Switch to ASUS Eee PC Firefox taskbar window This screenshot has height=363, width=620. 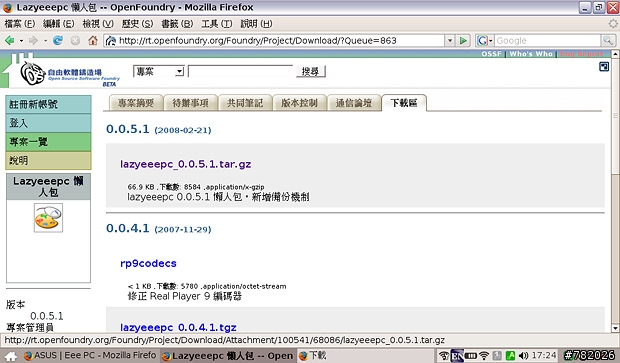tap(90, 355)
